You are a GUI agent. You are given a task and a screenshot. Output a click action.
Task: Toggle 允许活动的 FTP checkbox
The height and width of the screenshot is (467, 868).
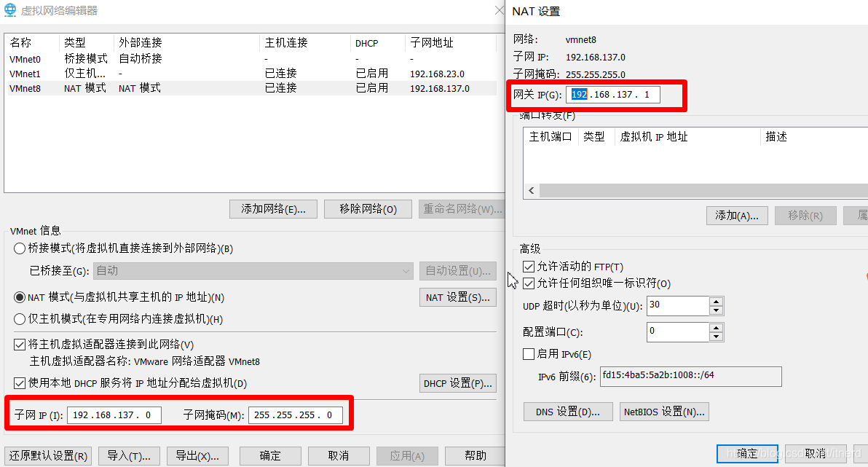pos(529,267)
